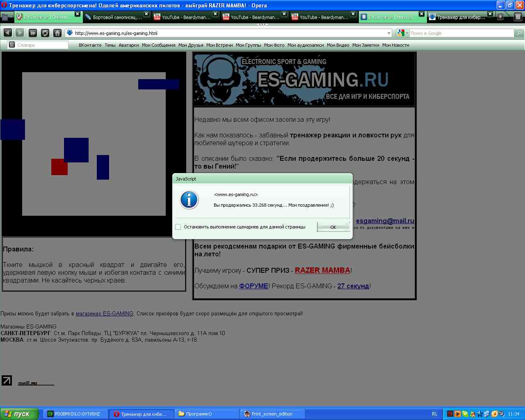Open a new tab with plus button
Screen dimensions: 525x420
pyautogui.click(x=500, y=17)
